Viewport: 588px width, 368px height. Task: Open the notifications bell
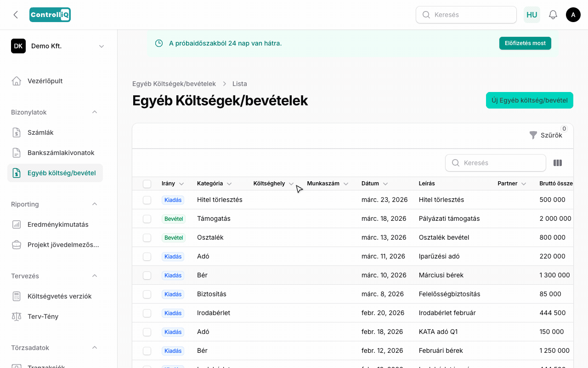tap(553, 15)
